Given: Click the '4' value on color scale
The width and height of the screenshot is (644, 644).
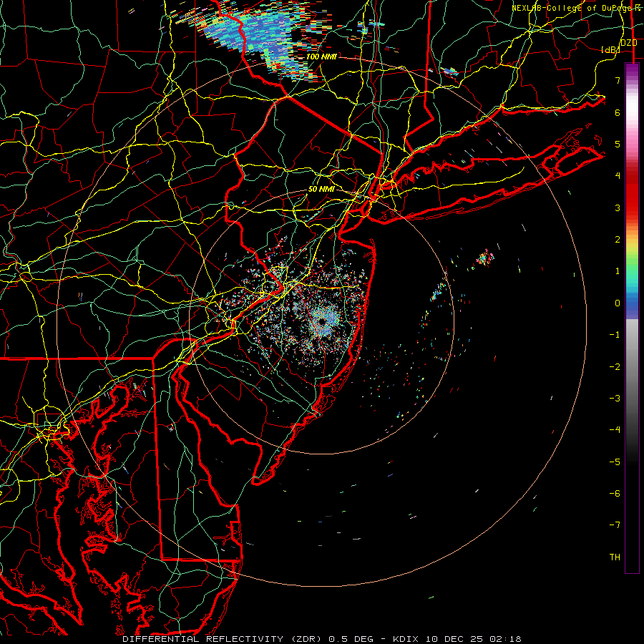Looking at the screenshot, I should [618, 176].
